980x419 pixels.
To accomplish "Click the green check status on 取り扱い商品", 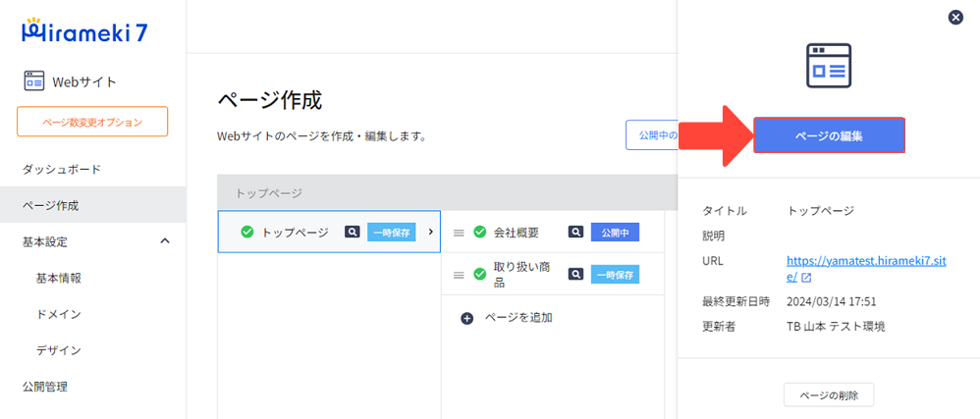I will (479, 275).
